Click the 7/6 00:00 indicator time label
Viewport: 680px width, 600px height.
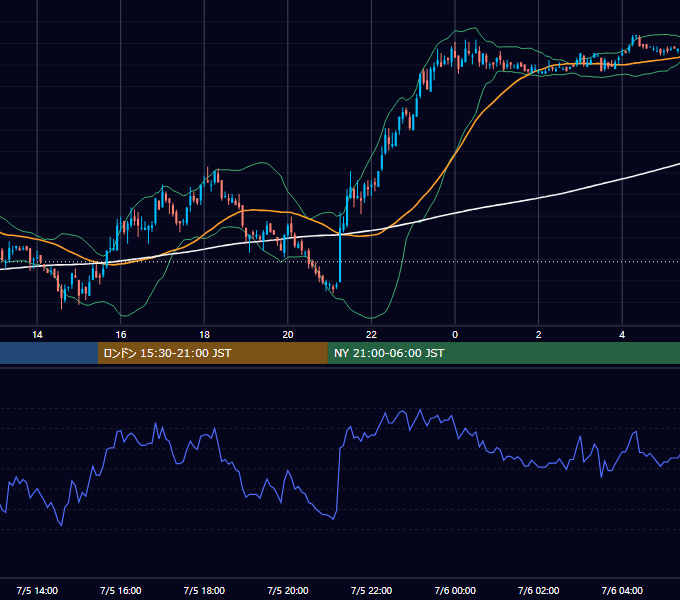point(455,590)
